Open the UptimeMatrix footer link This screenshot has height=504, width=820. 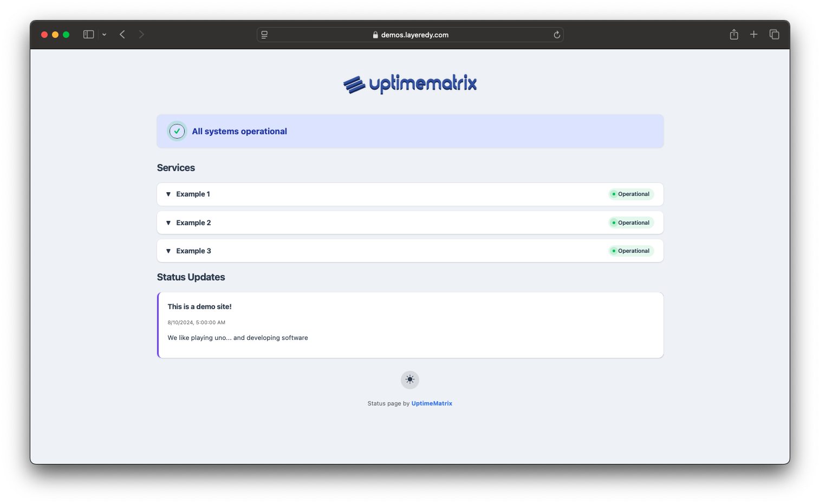pos(432,403)
